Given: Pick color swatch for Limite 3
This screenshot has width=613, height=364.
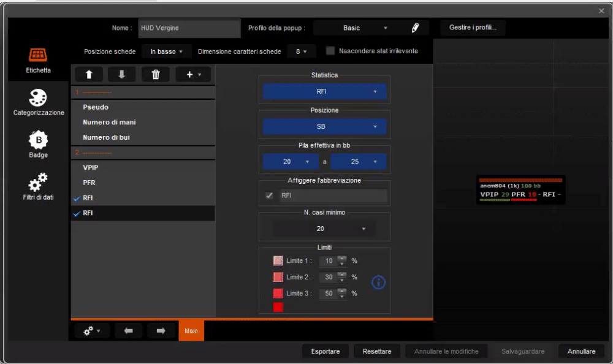Looking at the screenshot, I should click(278, 294).
